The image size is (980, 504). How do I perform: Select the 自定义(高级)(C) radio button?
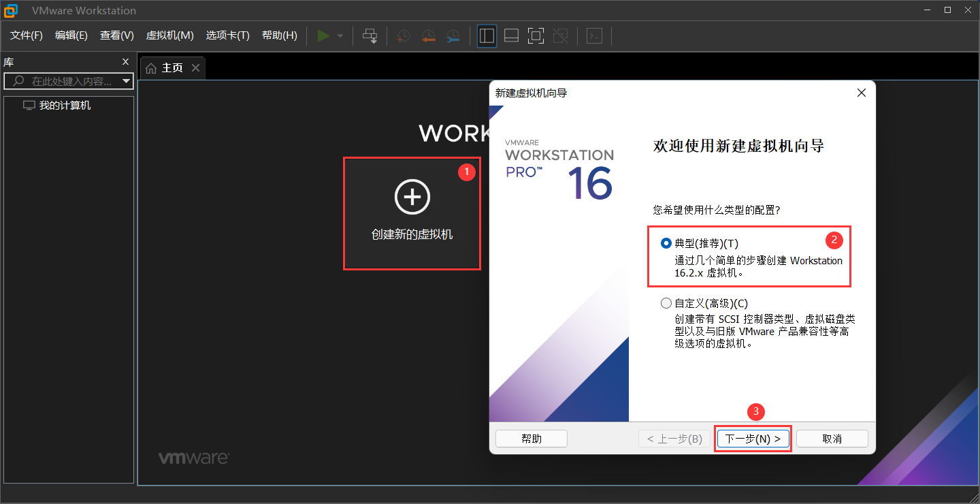pos(666,303)
